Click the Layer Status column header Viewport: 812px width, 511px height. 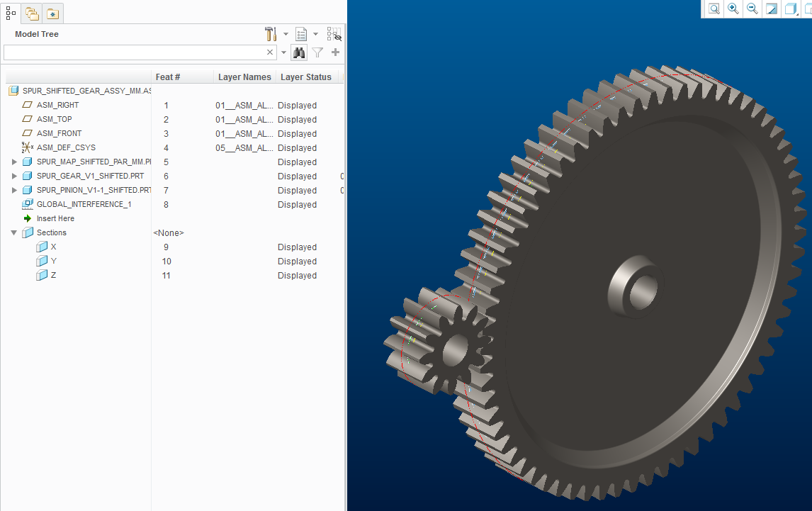[x=305, y=77]
